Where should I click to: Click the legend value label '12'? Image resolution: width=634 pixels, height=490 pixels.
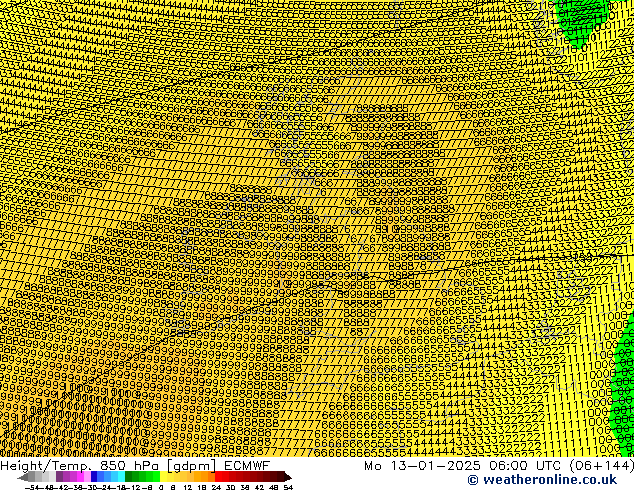[187, 488]
